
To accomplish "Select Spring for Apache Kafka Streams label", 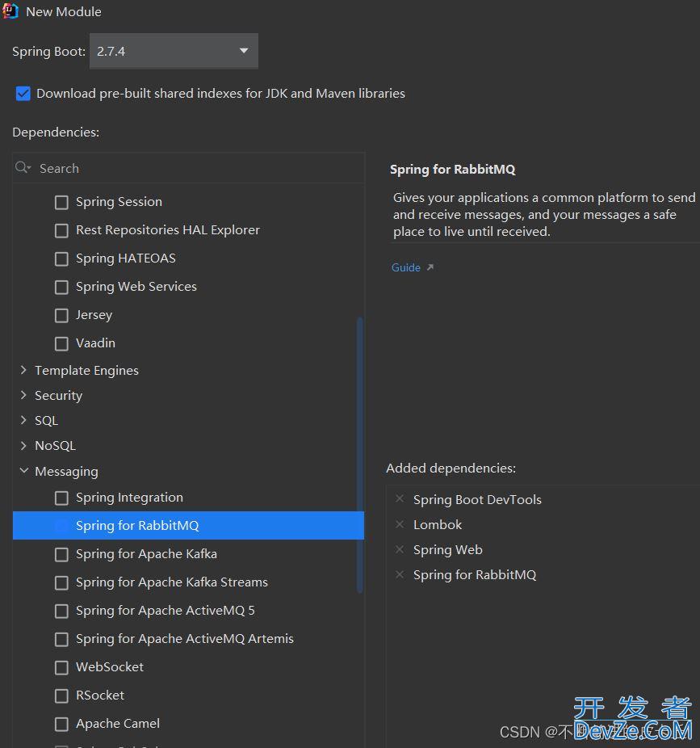I will (172, 582).
